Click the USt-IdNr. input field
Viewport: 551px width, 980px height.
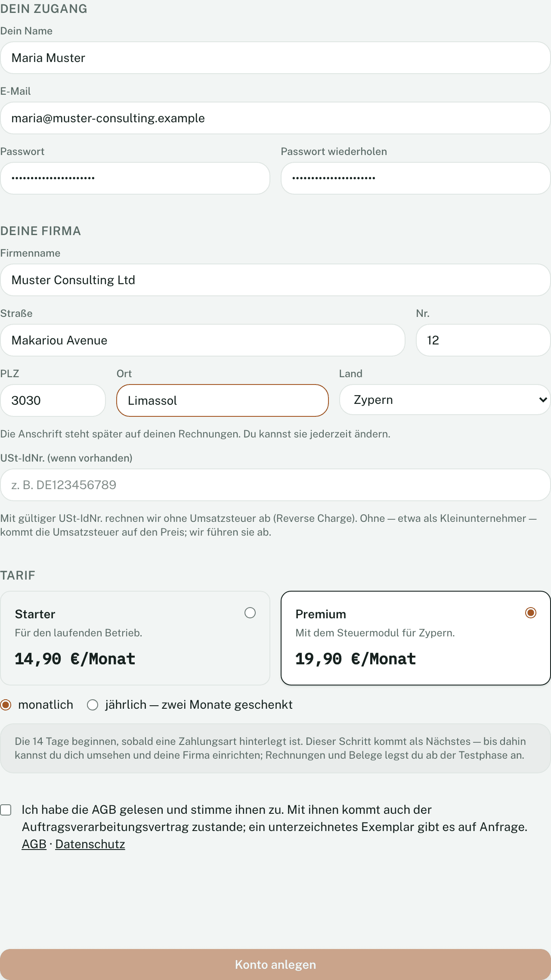(x=275, y=485)
